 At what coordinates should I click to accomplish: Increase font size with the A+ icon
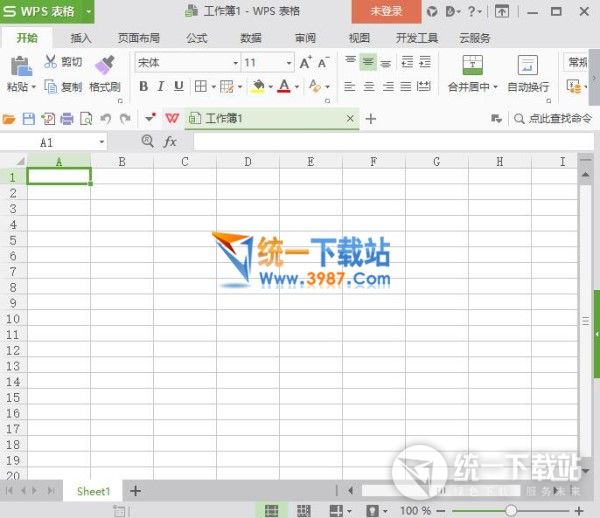(x=305, y=62)
